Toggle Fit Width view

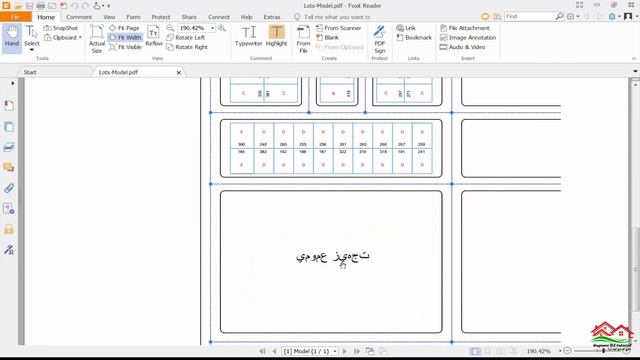click(125, 38)
